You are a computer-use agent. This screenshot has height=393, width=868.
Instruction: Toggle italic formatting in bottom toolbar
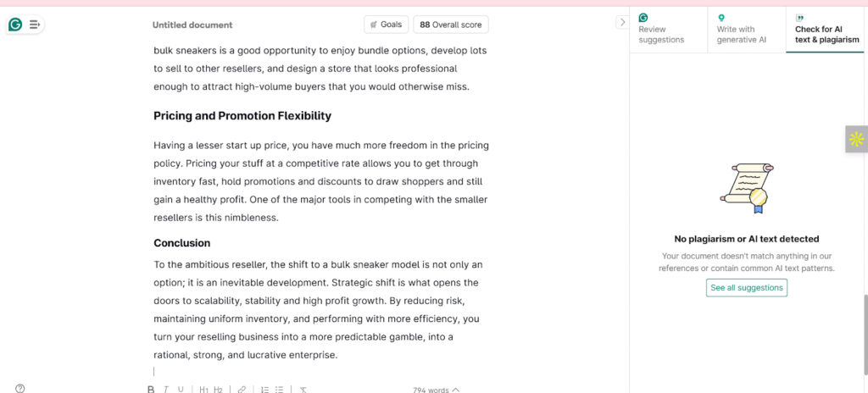coord(166,390)
